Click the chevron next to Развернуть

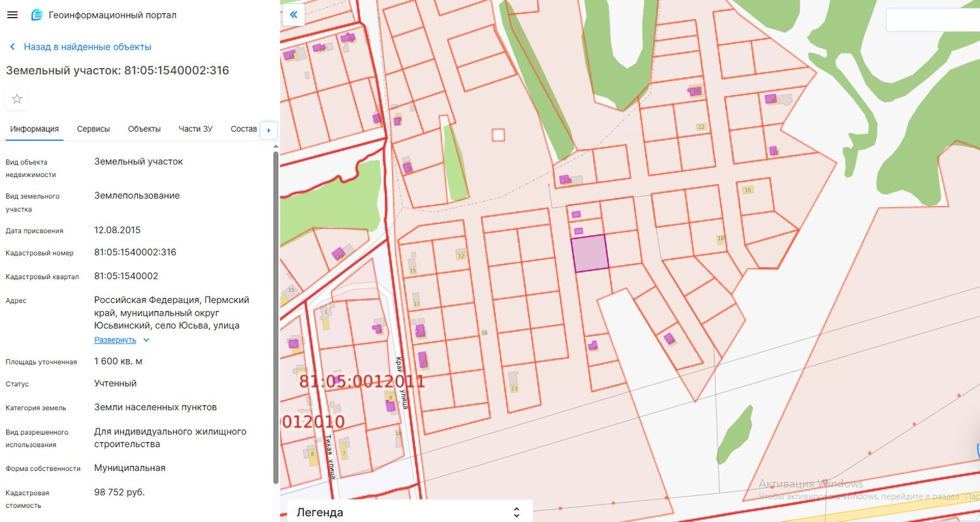[x=146, y=340]
